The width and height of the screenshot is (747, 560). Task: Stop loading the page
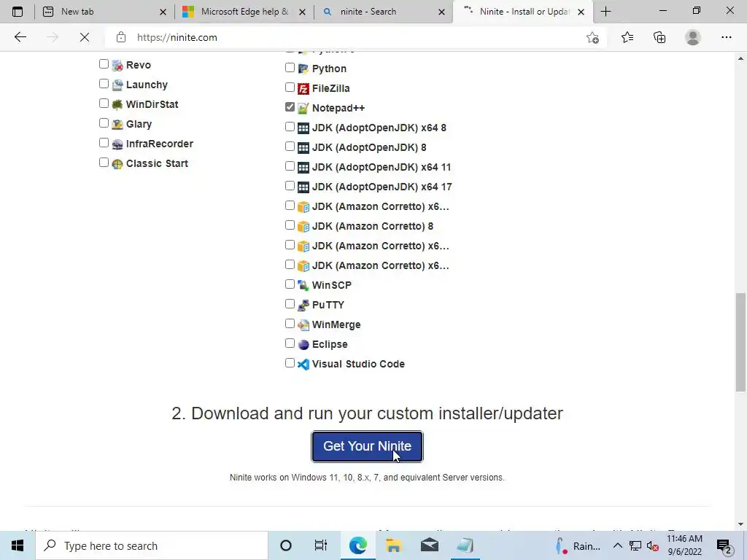(85, 37)
